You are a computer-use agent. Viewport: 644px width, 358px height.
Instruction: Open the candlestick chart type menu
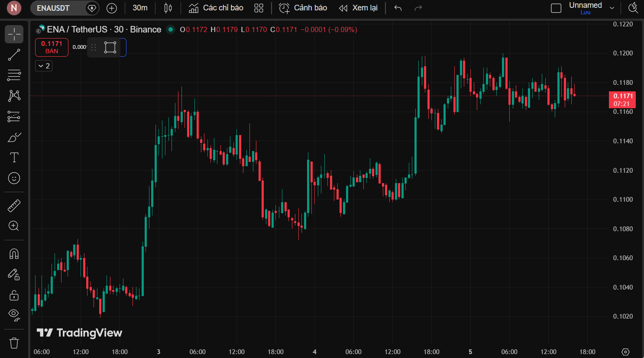pos(168,8)
